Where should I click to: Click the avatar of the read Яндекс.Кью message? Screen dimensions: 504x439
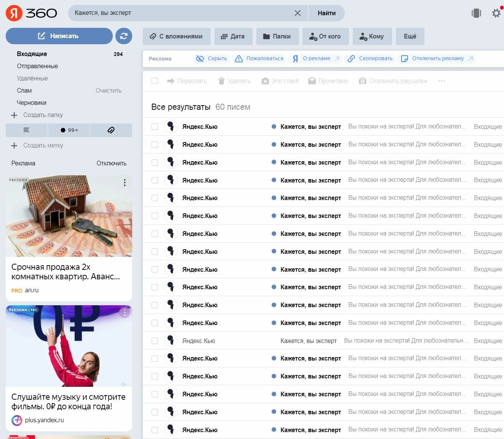tap(171, 341)
